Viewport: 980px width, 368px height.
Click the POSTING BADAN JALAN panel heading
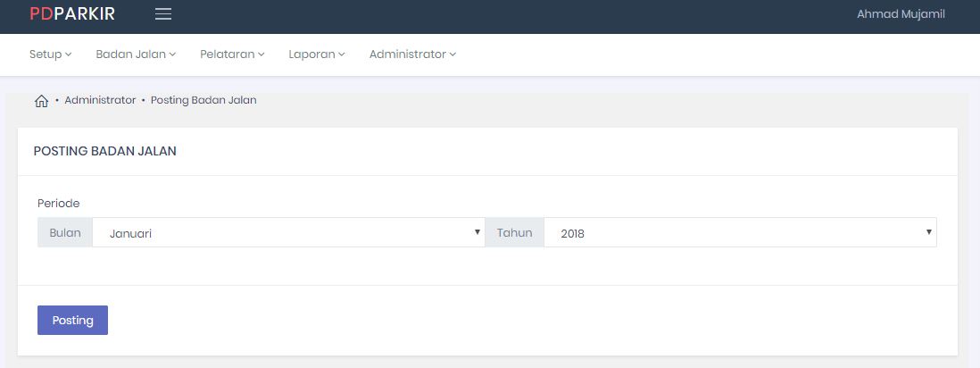tap(105, 152)
